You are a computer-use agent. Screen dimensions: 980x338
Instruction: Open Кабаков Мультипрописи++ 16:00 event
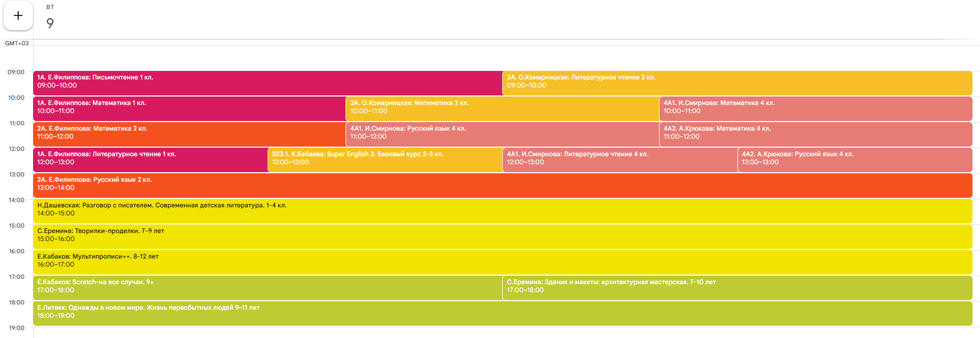[x=502, y=262]
